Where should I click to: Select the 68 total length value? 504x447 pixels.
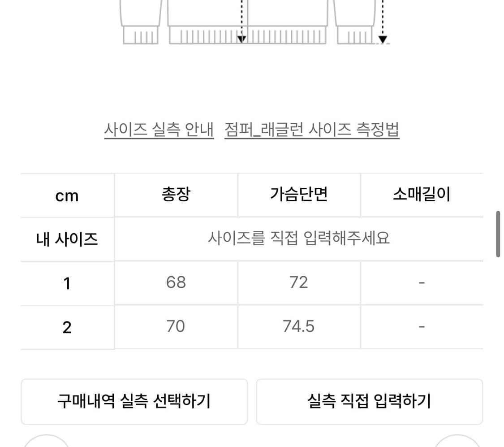pyautogui.click(x=176, y=282)
